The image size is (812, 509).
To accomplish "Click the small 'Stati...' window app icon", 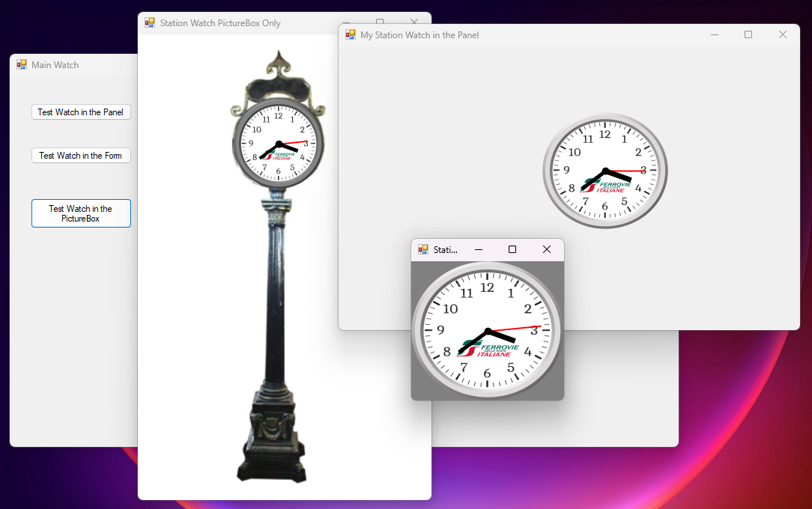I will pyautogui.click(x=423, y=250).
